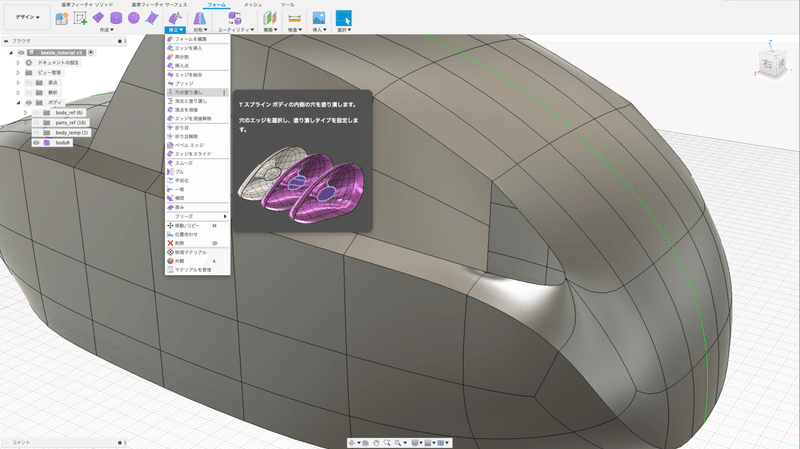Collapse the ブラウザ panel header arrow

point(6,41)
